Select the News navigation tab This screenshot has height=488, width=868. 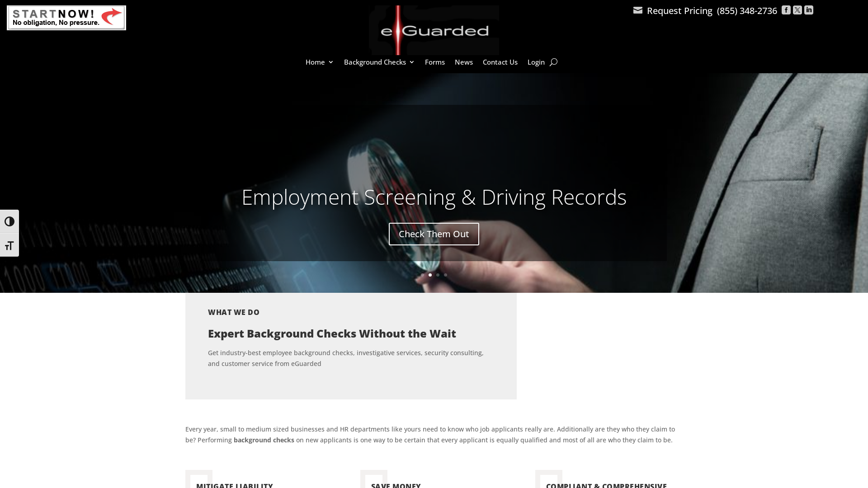tap(464, 62)
